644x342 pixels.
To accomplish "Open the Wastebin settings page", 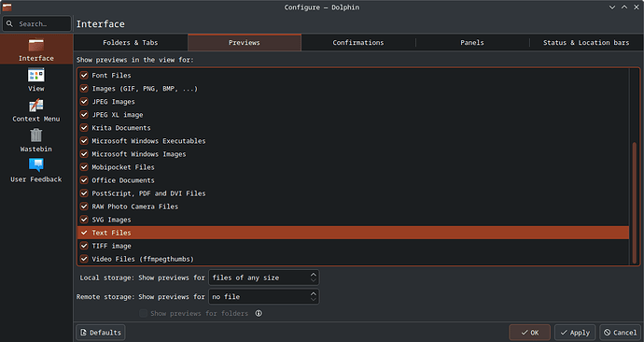I will point(36,140).
